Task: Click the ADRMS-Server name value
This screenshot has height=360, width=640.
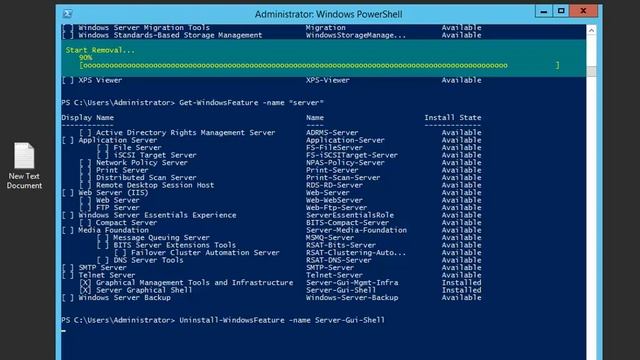Action: [x=332, y=133]
